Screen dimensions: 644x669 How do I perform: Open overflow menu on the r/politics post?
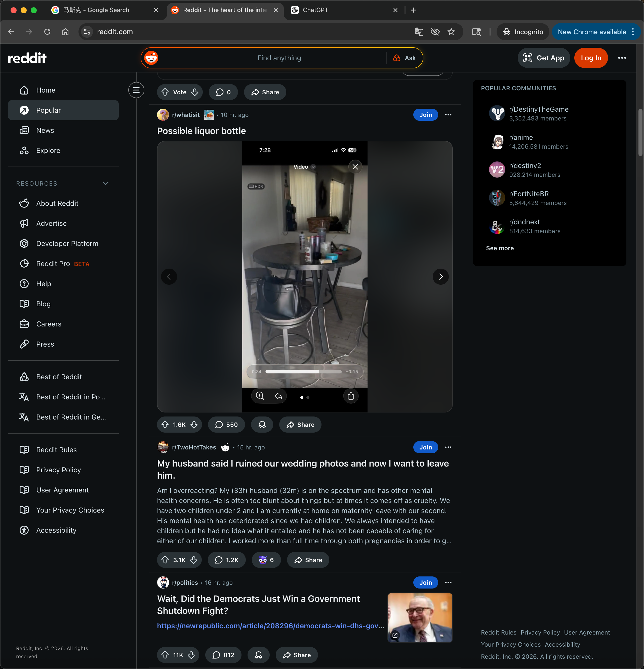448,582
